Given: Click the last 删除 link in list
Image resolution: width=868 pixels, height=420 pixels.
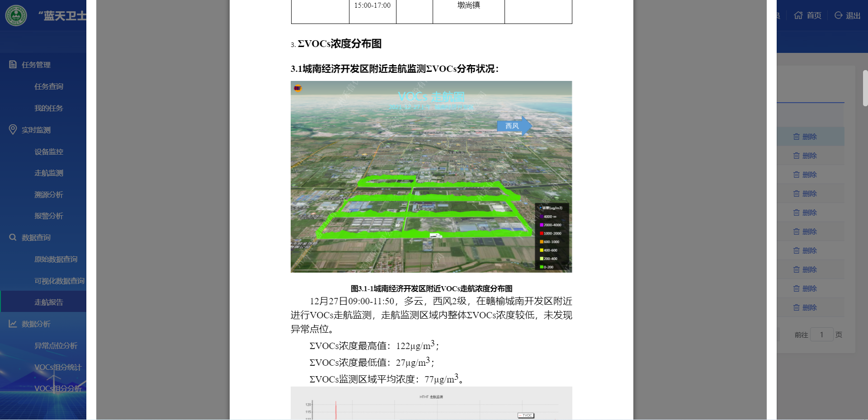Looking at the screenshot, I should tap(805, 307).
